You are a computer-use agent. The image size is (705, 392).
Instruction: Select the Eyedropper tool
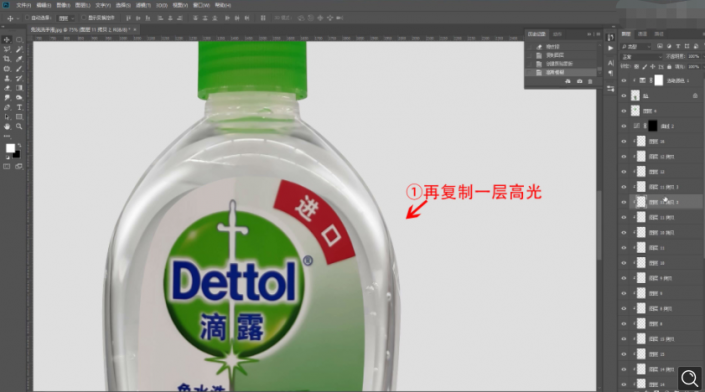(x=19, y=59)
